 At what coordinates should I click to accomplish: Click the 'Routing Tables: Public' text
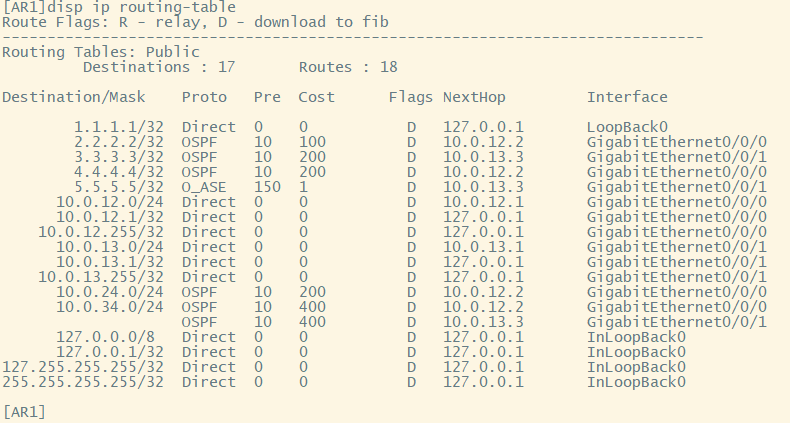pyautogui.click(x=101, y=52)
